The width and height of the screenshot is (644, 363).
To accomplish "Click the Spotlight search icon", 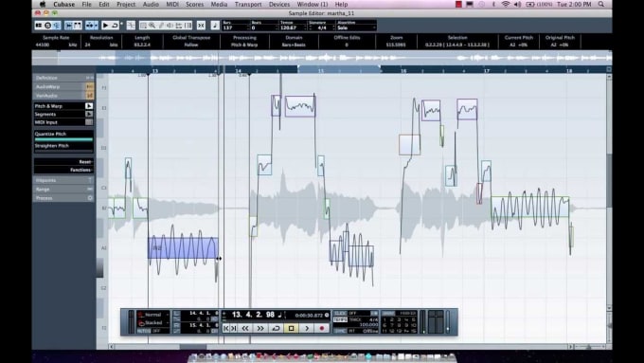I will pos(600,4).
